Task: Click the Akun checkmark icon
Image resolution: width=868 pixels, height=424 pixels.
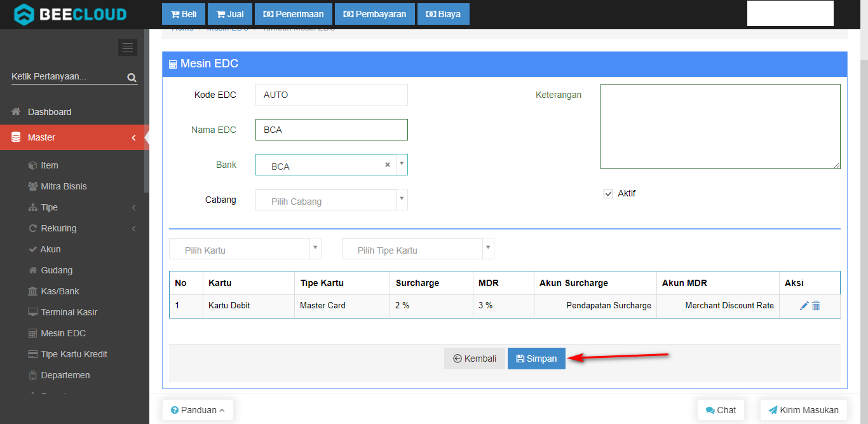Action: coord(33,249)
